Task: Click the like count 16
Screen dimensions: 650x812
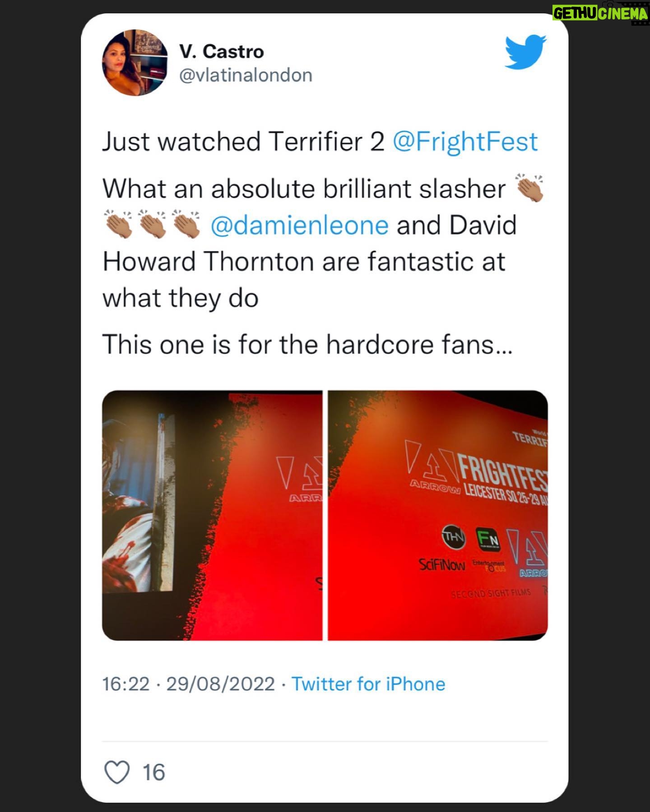Action: coord(154,772)
